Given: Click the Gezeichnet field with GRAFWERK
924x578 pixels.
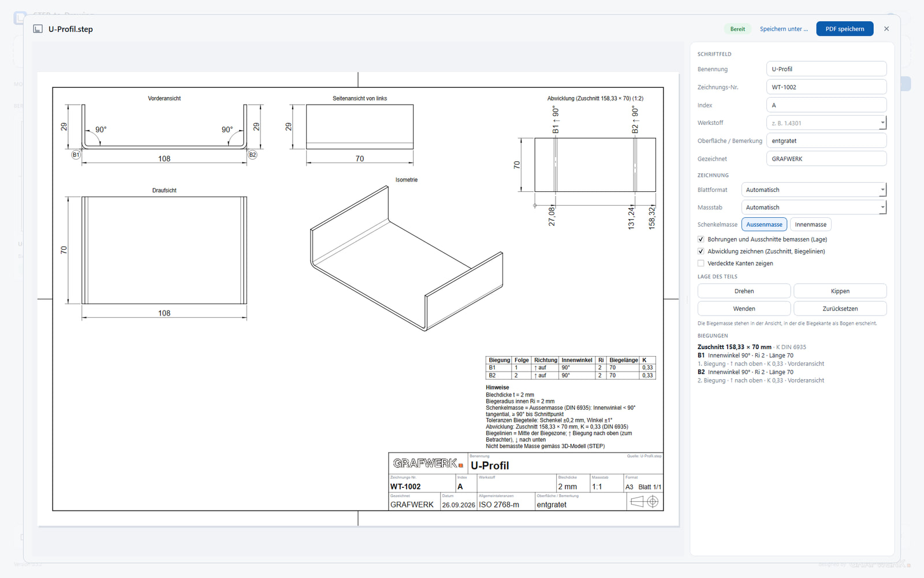Looking at the screenshot, I should click(826, 159).
